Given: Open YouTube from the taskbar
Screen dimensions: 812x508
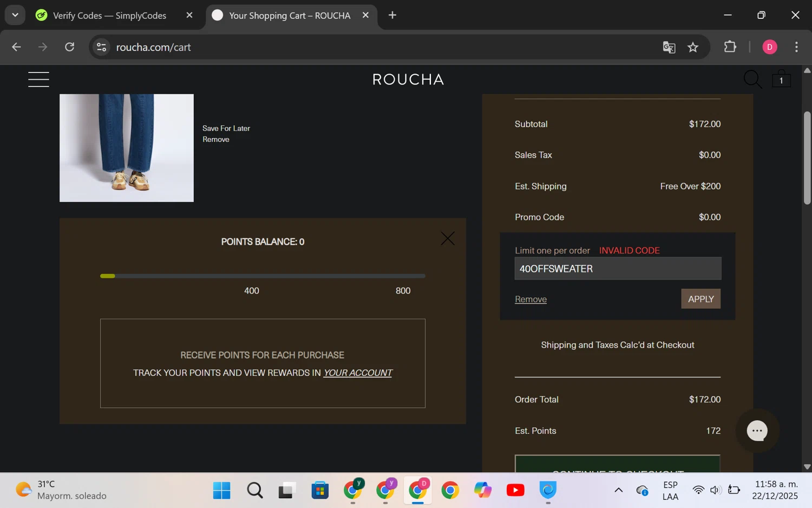Looking at the screenshot, I should [x=515, y=491].
